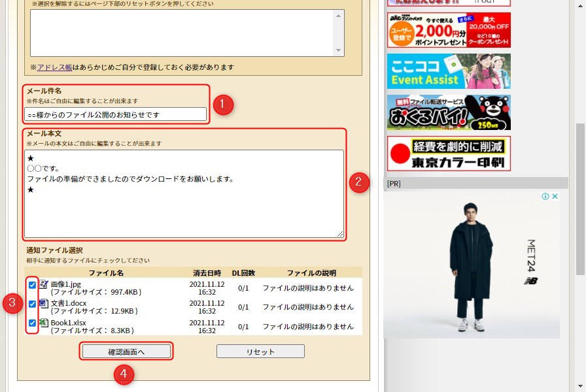Image resolution: width=586 pixels, height=392 pixels.
Task: Click the scroll-down arrow of the address list box
Action: click(x=339, y=50)
